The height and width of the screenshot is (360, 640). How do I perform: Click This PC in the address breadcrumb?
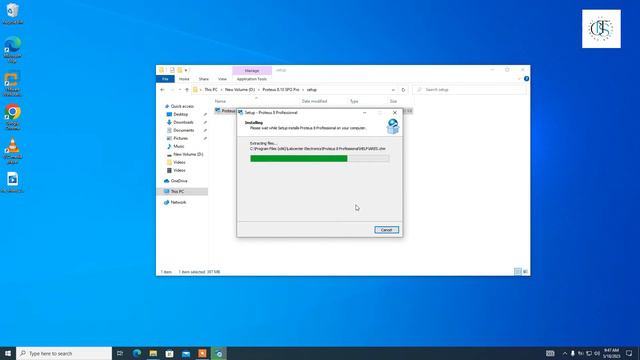point(211,90)
